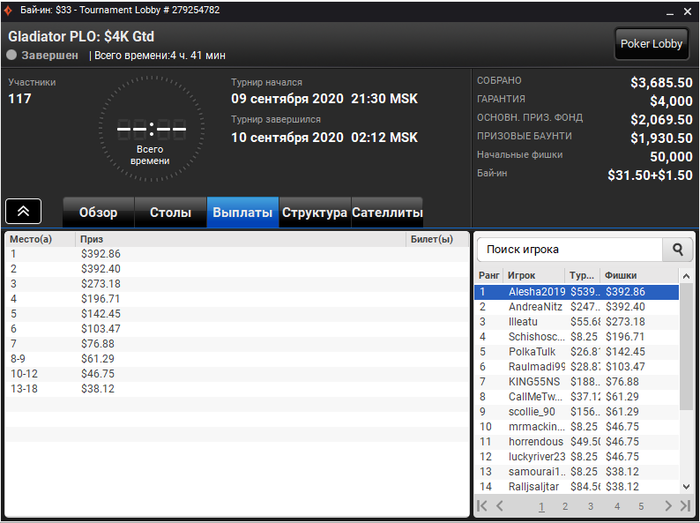Image resolution: width=700 pixels, height=523 pixels.
Task: Minimize the Tournament Lobby window
Action: (670, 12)
